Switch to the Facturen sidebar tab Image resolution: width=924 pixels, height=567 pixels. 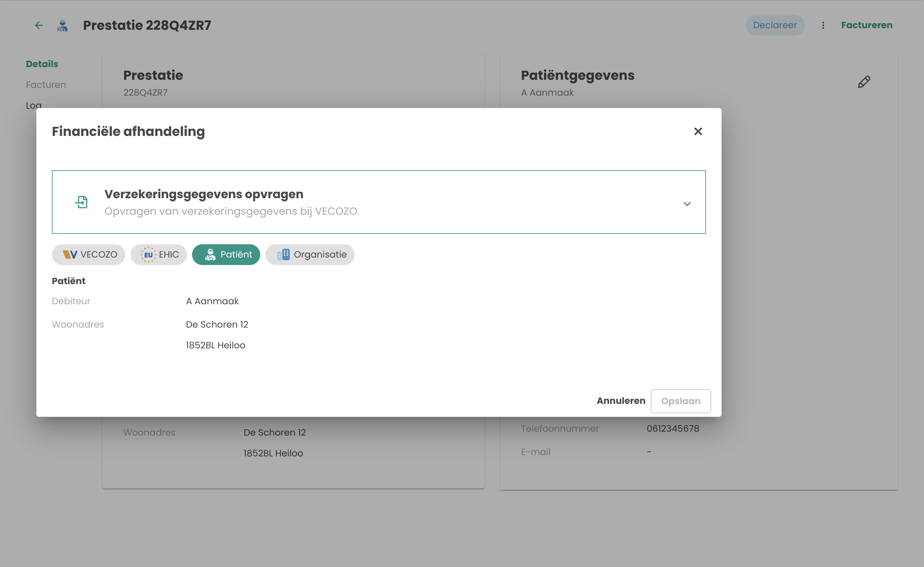pos(46,85)
